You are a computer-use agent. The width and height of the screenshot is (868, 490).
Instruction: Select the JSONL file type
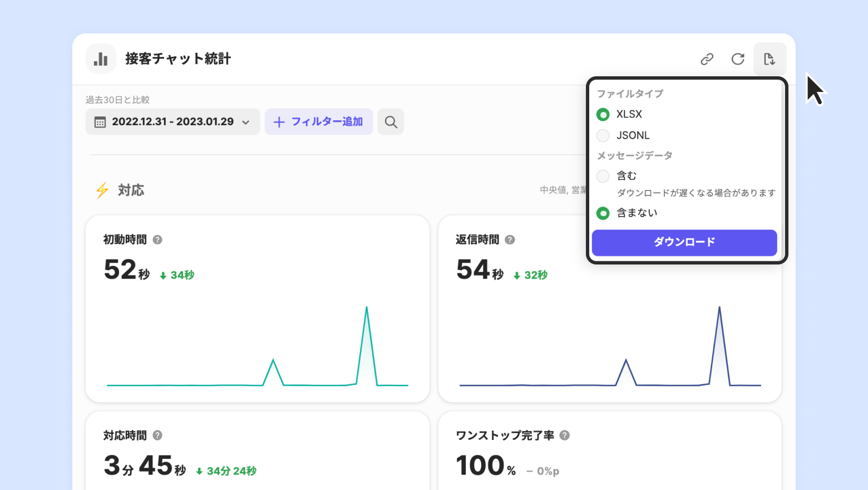[x=603, y=136]
